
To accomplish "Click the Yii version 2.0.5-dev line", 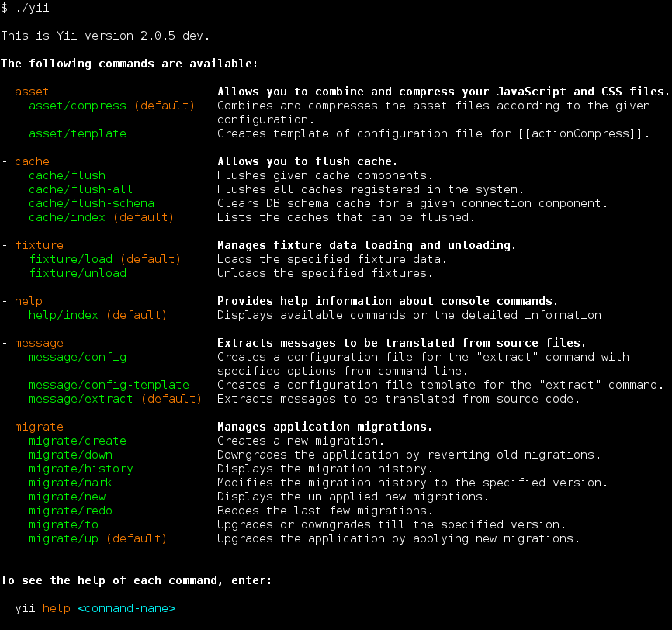I will coord(106,36).
